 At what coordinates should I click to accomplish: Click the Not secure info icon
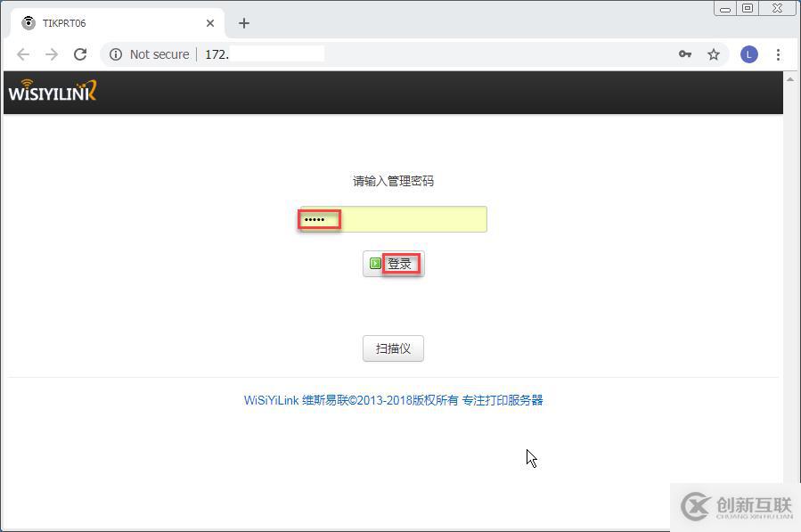[x=116, y=53]
